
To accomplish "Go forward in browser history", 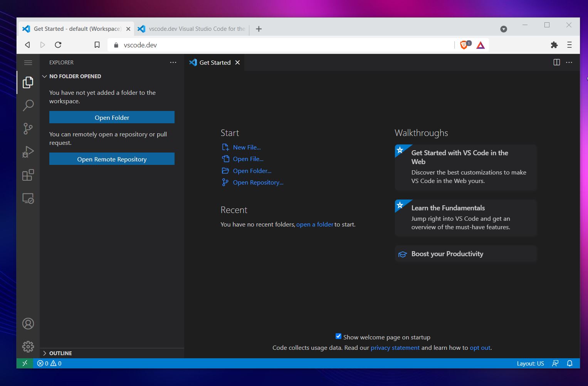I will [x=42, y=45].
